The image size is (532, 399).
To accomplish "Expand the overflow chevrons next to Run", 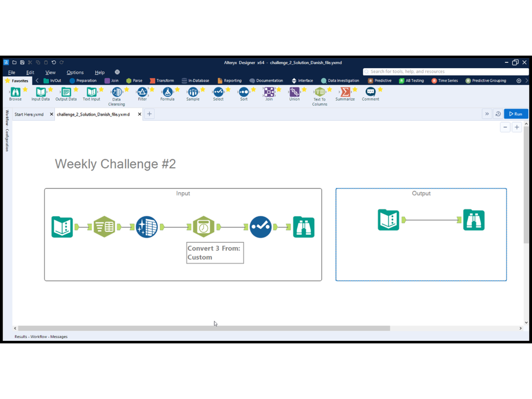I will pos(487,114).
